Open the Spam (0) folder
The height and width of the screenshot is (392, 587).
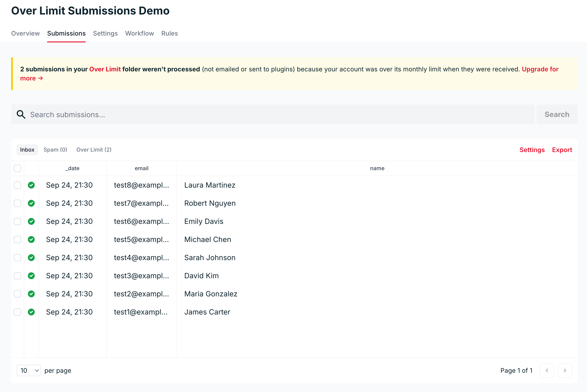tap(55, 150)
